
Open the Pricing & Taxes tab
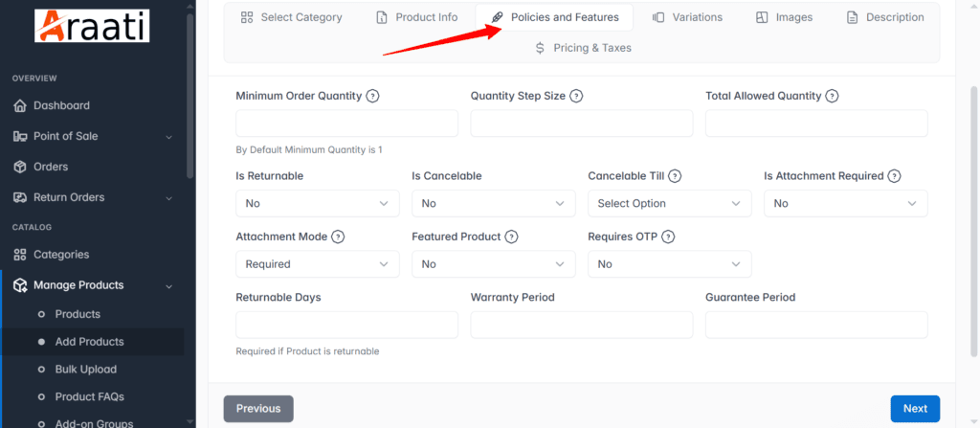(583, 48)
